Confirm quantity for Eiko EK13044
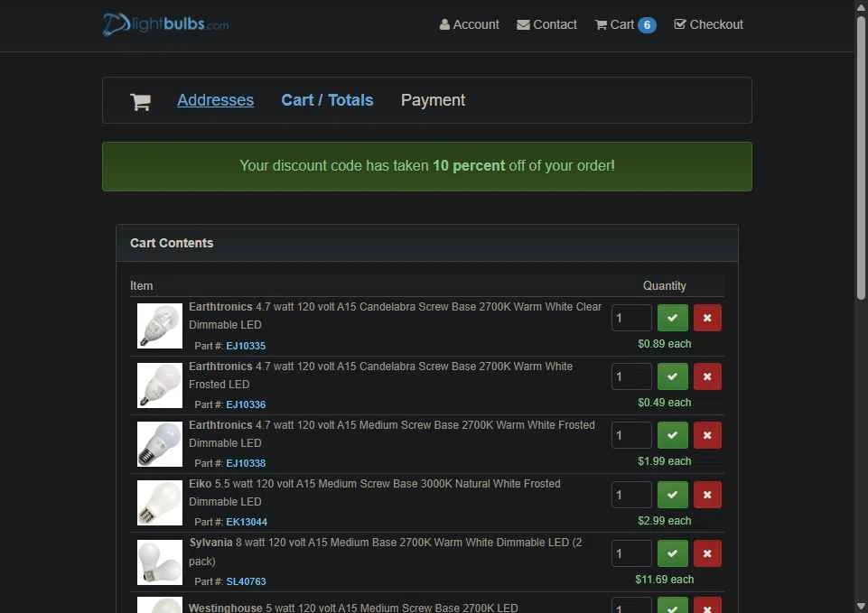 [x=673, y=495]
